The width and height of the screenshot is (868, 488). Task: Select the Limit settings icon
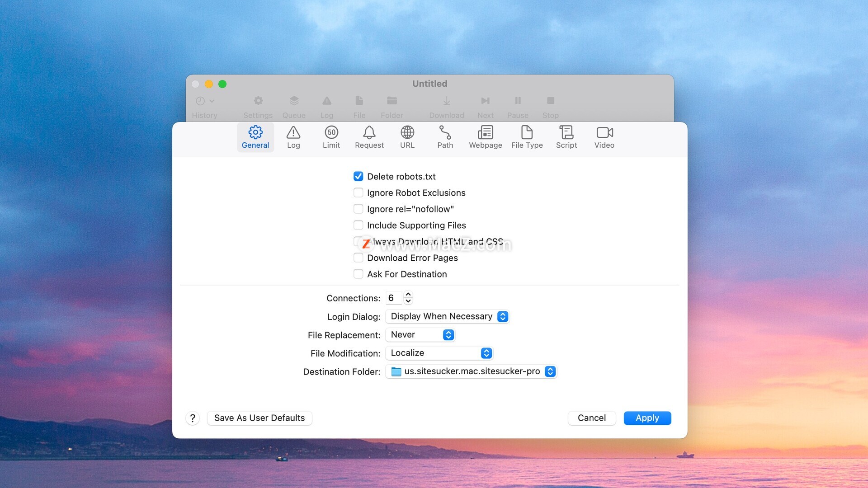point(331,137)
